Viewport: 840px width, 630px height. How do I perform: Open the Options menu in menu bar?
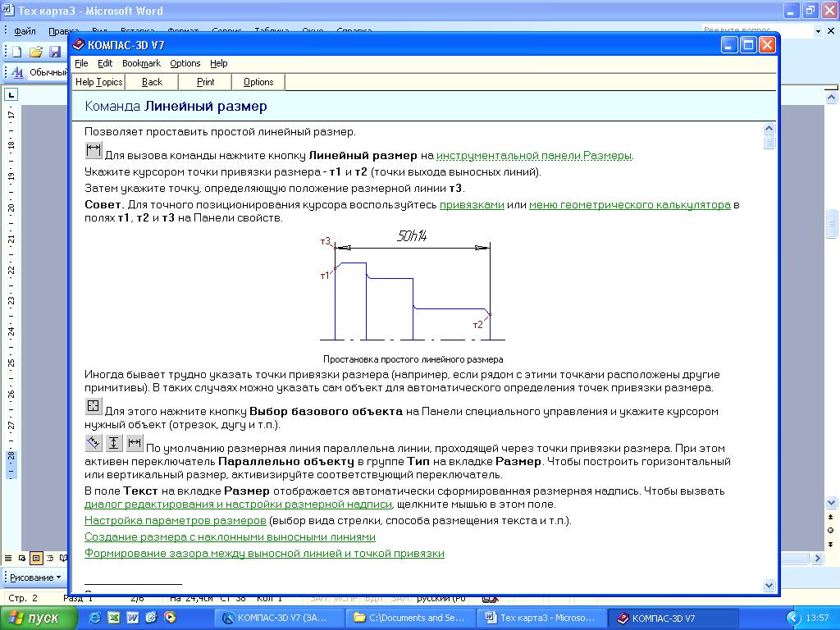[185, 63]
